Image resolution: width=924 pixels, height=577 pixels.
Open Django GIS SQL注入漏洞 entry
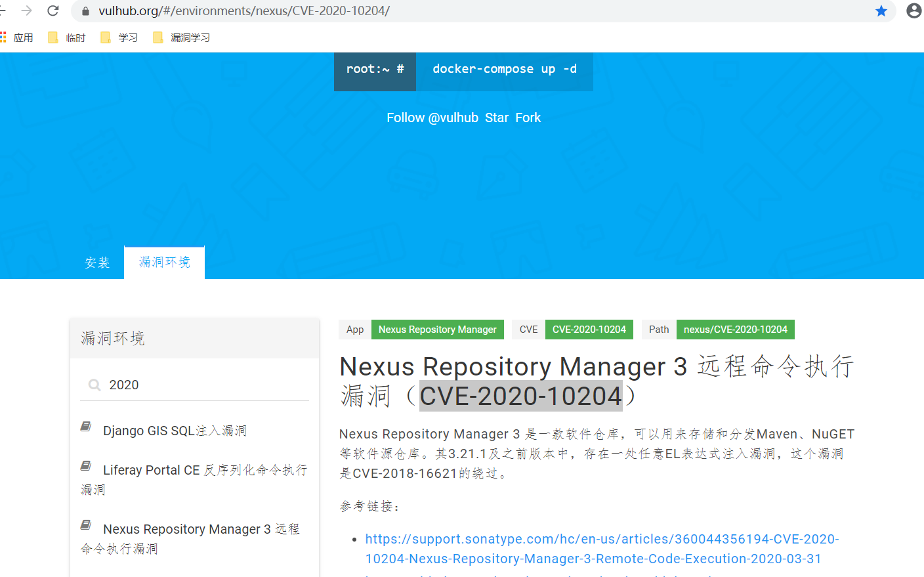[x=175, y=431]
